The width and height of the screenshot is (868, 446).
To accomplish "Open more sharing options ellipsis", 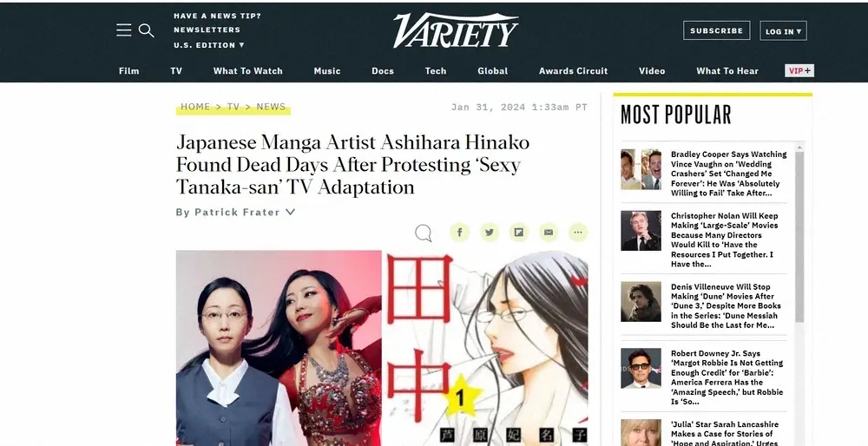I will (x=578, y=233).
